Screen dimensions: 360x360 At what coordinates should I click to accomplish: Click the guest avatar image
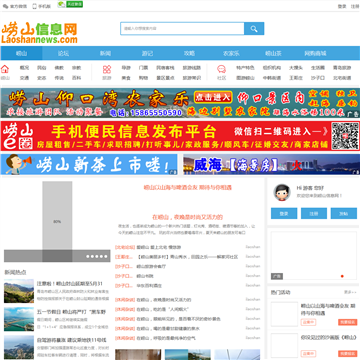coord(282,192)
